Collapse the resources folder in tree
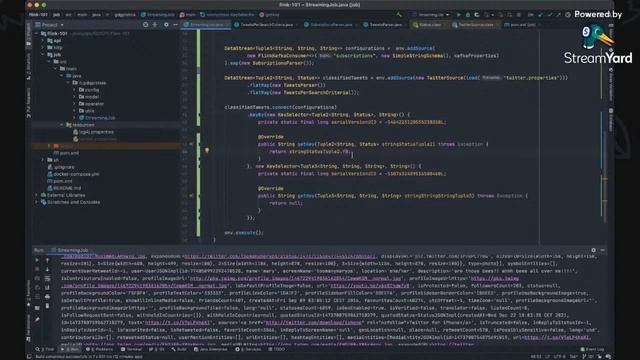The image size is (640, 360). tap(62, 125)
